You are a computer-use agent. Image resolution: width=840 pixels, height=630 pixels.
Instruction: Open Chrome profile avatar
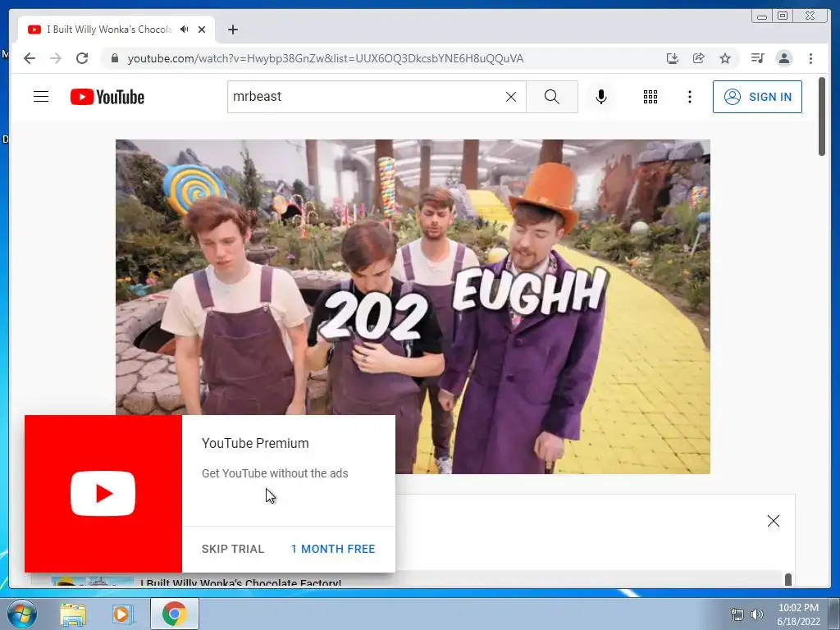783,58
